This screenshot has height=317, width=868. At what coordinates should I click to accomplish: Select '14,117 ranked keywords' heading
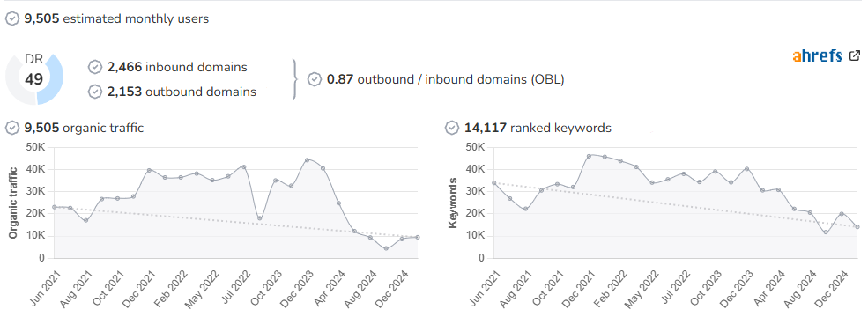click(538, 128)
